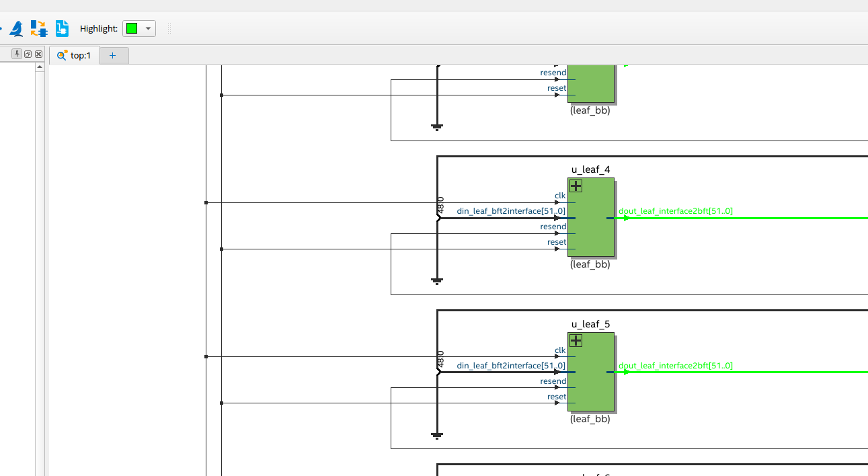Click the schematic sync/exchange toolbar icon
The height and width of the screenshot is (476, 868).
point(38,28)
